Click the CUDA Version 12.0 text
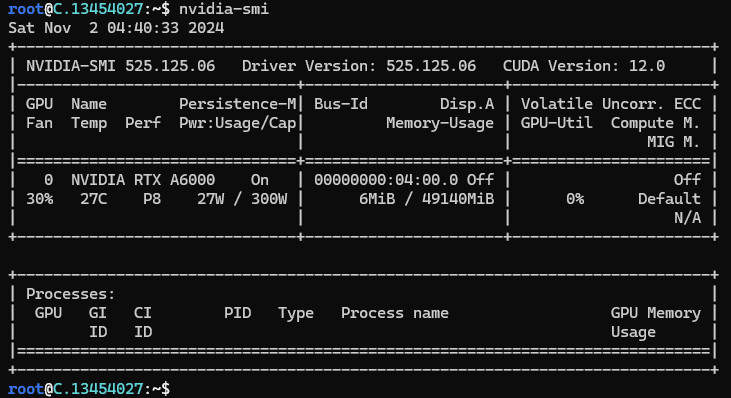 pyautogui.click(x=584, y=66)
